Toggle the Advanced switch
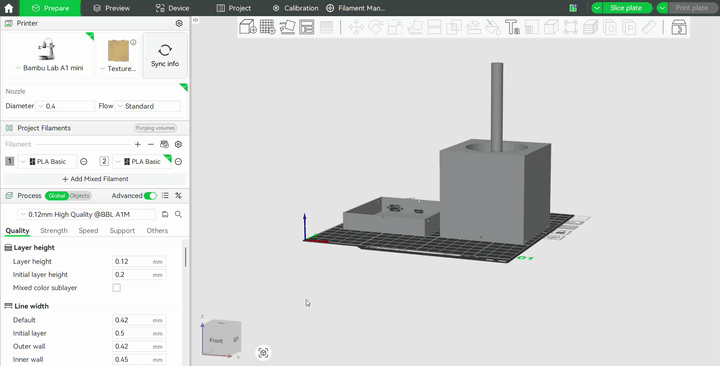 click(150, 196)
